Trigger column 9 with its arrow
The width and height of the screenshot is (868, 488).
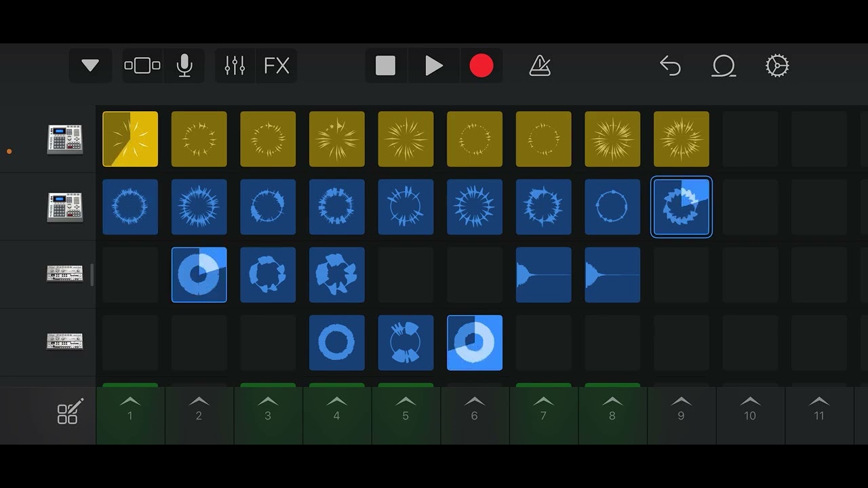coord(681,408)
